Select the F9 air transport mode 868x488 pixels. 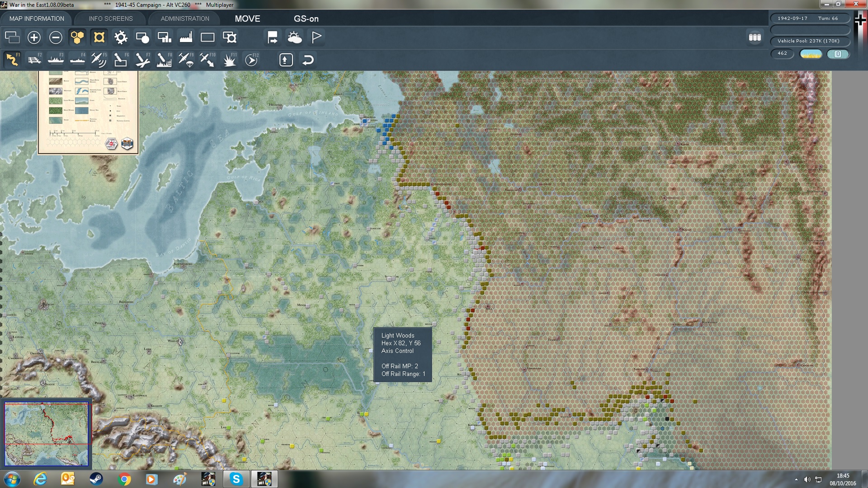point(186,60)
